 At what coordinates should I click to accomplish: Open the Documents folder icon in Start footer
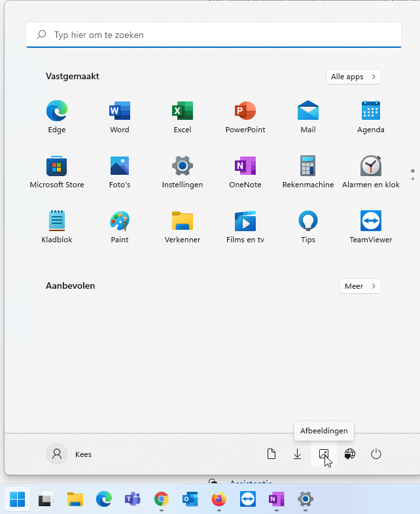click(271, 454)
